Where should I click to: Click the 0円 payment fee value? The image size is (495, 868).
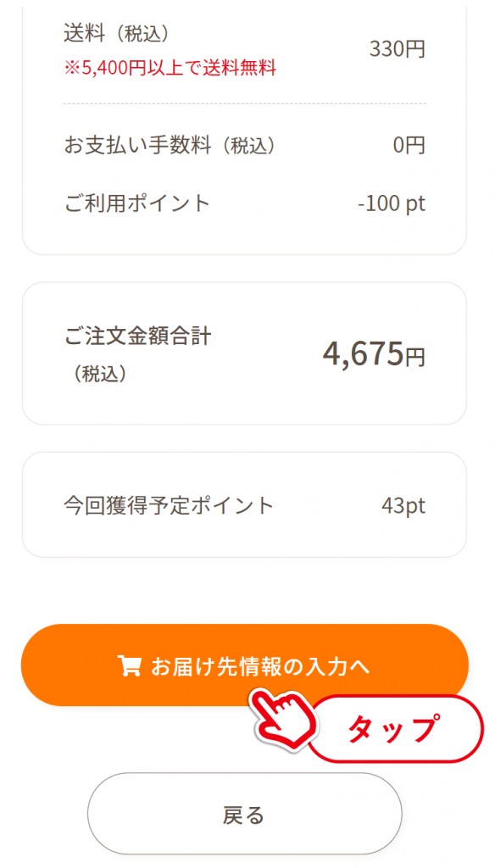coord(409,146)
